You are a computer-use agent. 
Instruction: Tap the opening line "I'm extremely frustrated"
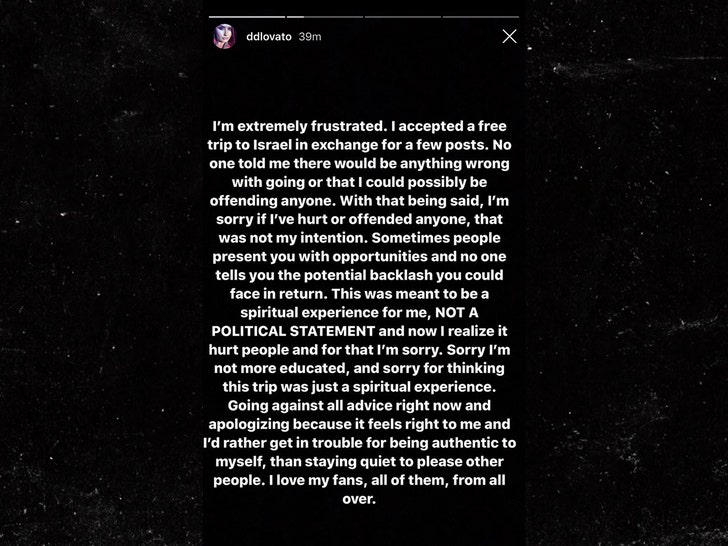tap(299, 126)
